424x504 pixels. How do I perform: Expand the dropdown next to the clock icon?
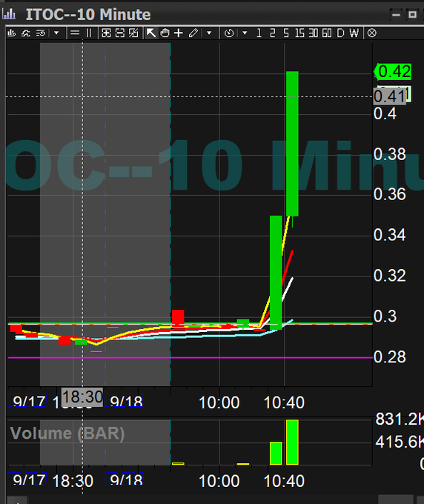click(x=245, y=33)
